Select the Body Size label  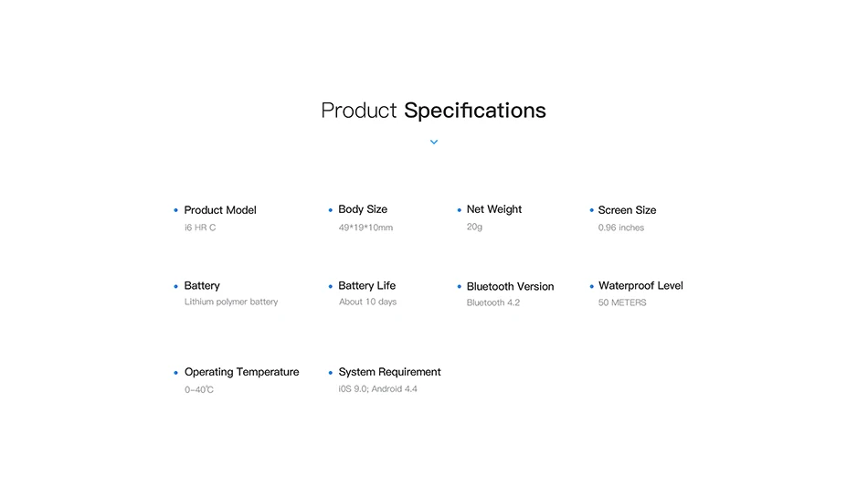click(x=363, y=209)
